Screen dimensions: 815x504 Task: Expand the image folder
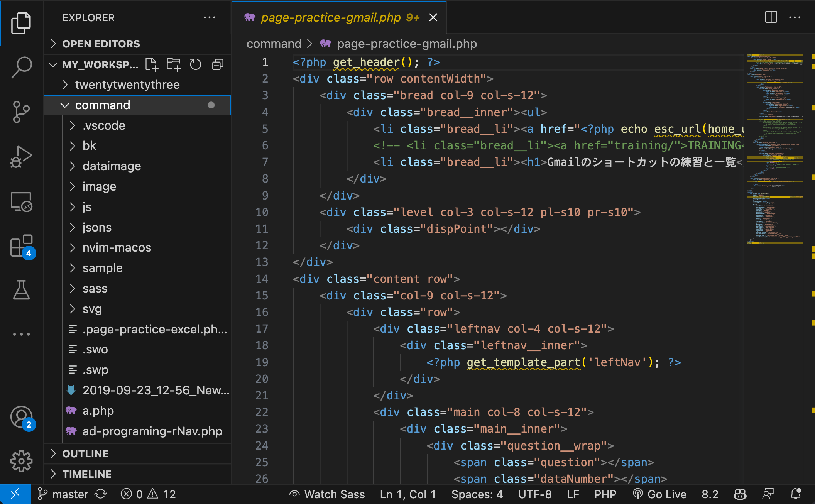click(x=137, y=186)
